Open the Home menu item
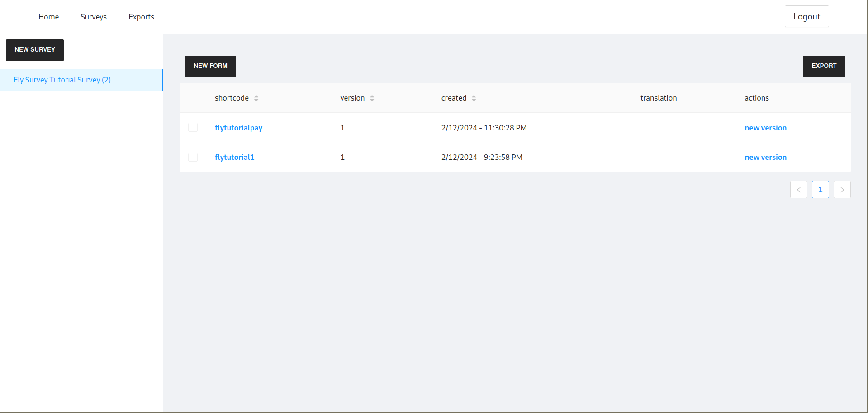This screenshot has width=868, height=413. click(49, 17)
